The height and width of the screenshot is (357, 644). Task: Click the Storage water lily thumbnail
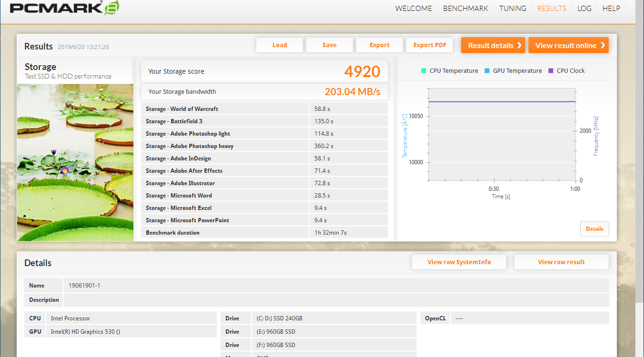[75, 162]
